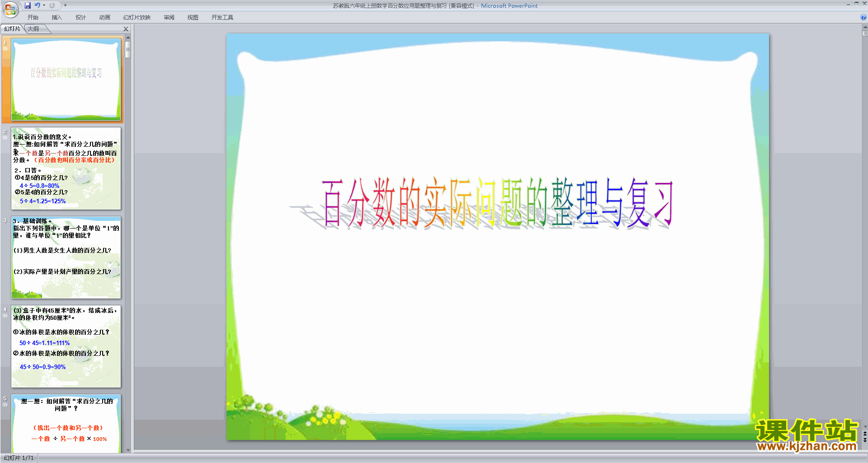Select slide 5 thumbnail with 想一想
The width and height of the screenshot is (868, 463).
pos(66,424)
